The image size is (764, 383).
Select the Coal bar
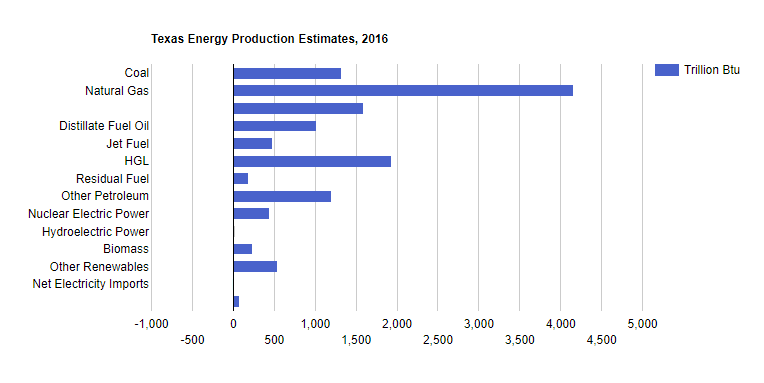287,74
